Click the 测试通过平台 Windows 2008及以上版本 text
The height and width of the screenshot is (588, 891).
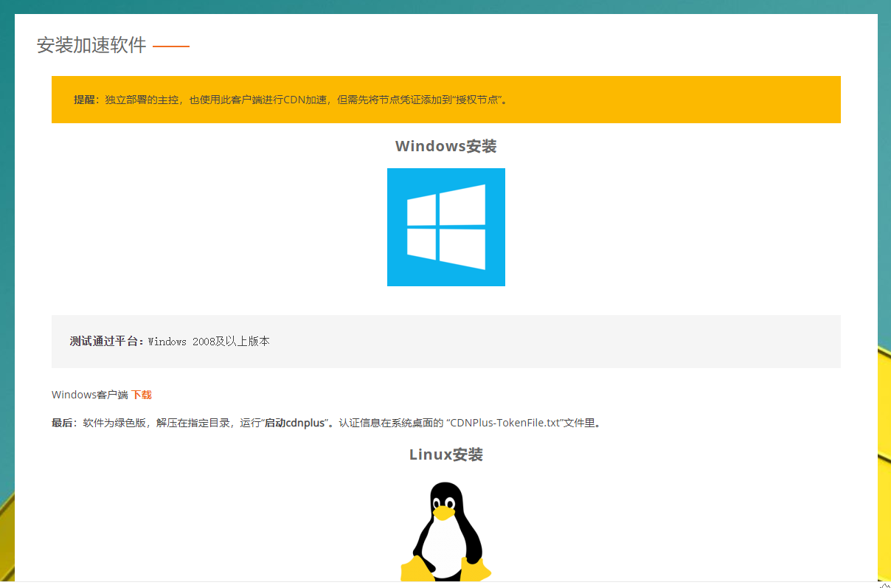point(170,342)
